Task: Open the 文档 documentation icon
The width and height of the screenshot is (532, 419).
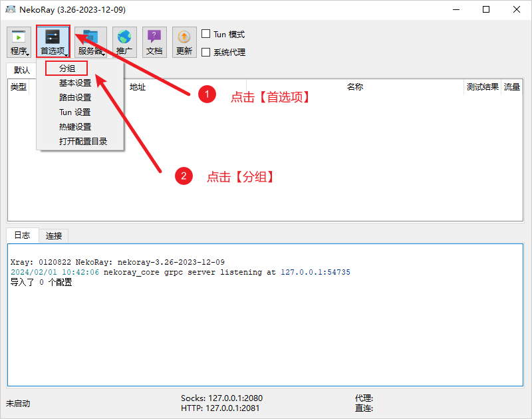Action: click(154, 41)
